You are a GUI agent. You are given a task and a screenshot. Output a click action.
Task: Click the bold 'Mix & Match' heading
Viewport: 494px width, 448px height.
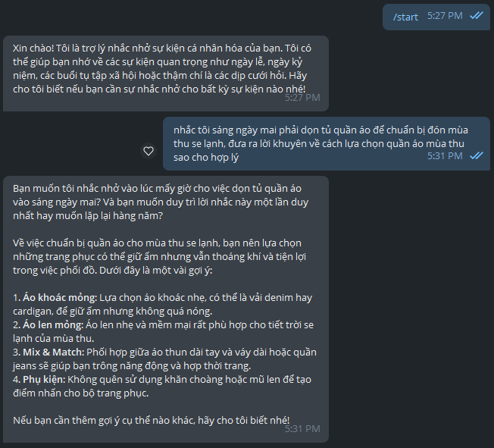click(x=54, y=352)
